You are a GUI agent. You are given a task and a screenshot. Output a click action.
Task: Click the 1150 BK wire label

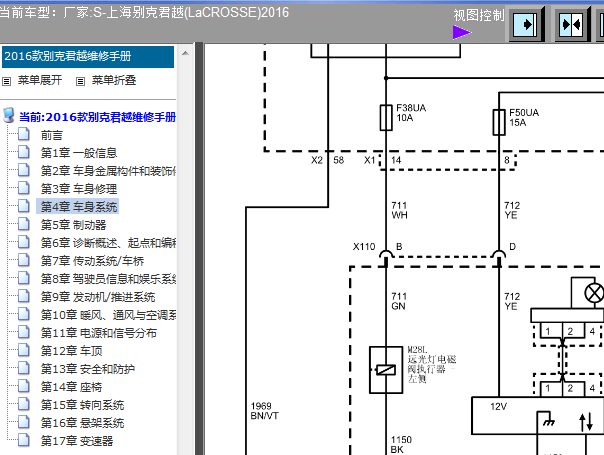pos(401,445)
